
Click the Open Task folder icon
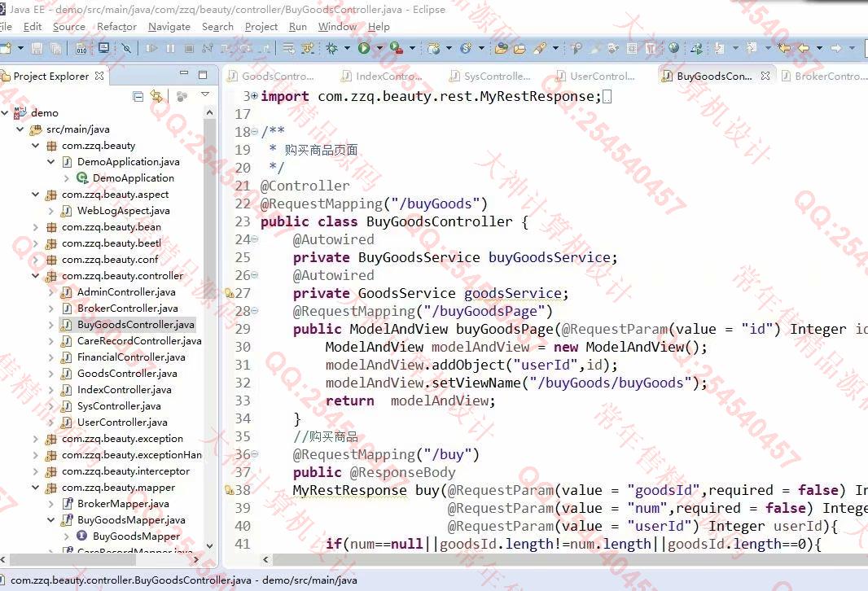(519, 49)
